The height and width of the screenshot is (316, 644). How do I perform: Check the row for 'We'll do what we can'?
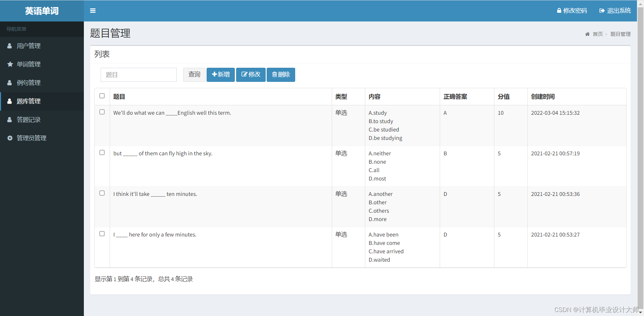pyautogui.click(x=102, y=112)
